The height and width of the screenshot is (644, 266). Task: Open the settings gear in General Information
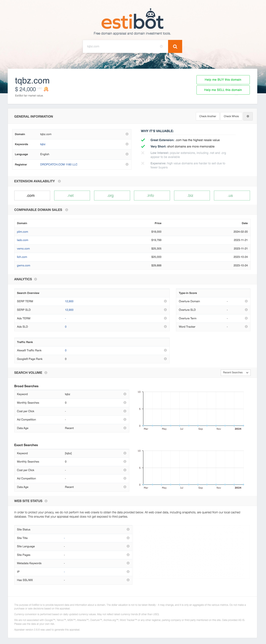[x=248, y=116]
